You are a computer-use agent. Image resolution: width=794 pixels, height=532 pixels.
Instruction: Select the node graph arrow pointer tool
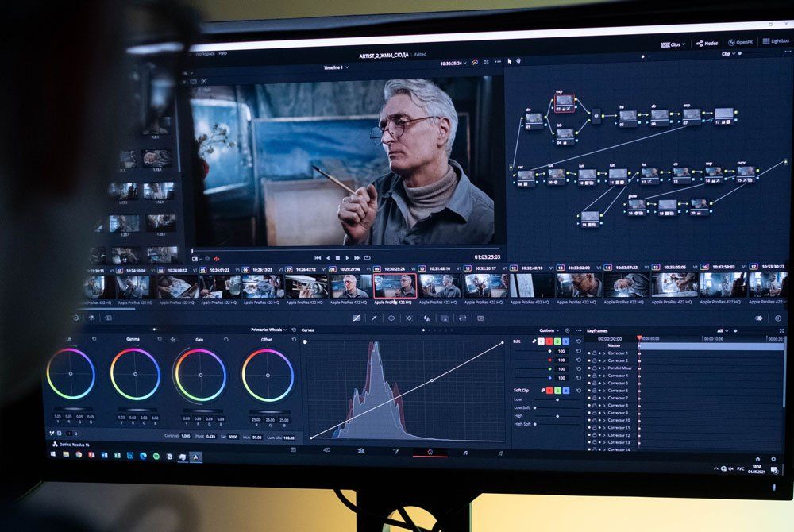pyautogui.click(x=510, y=61)
